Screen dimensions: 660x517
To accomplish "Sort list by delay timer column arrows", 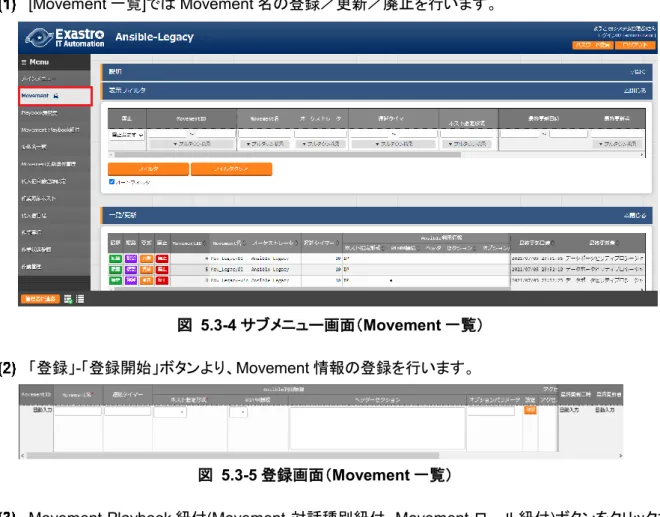I will click(x=338, y=243).
